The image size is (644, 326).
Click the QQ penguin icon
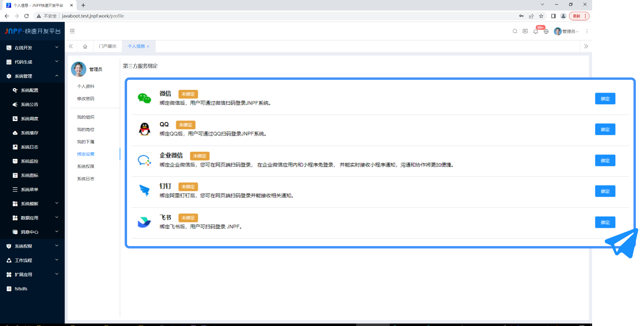[144, 129]
